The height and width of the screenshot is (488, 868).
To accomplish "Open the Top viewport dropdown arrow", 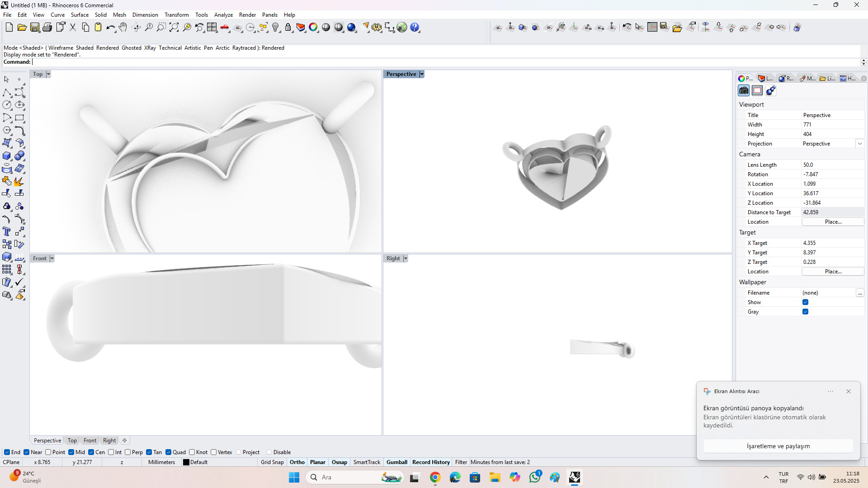I will [48, 74].
